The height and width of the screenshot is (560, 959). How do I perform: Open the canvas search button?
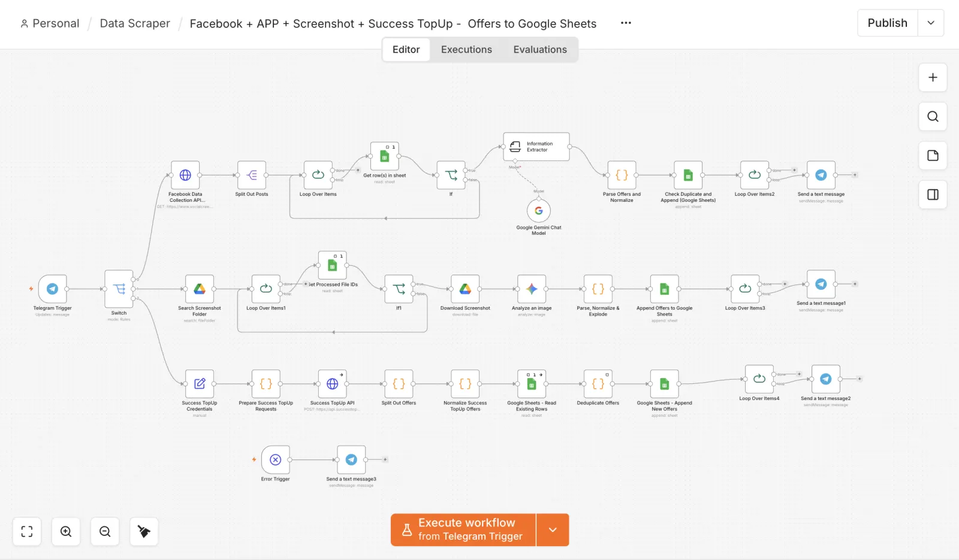[933, 116]
